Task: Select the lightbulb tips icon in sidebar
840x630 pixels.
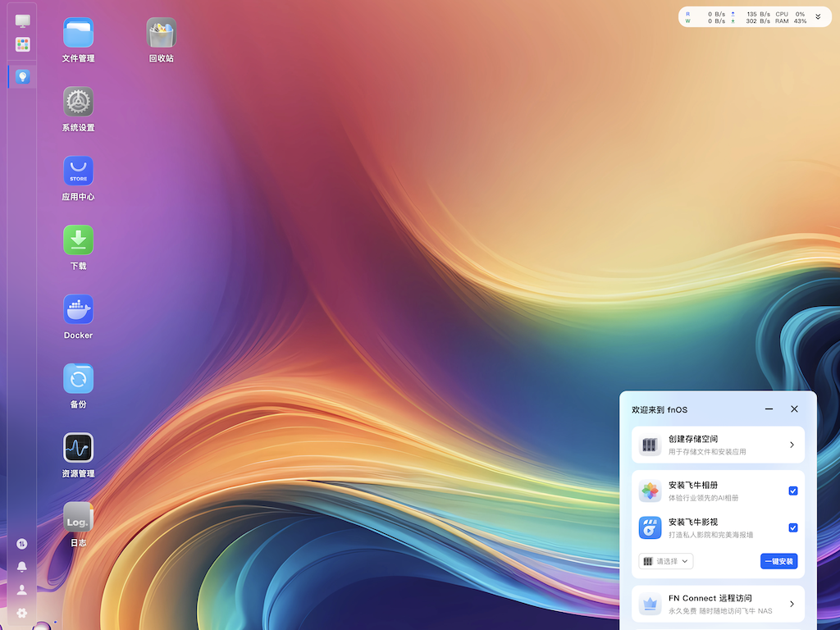Action: [x=22, y=76]
